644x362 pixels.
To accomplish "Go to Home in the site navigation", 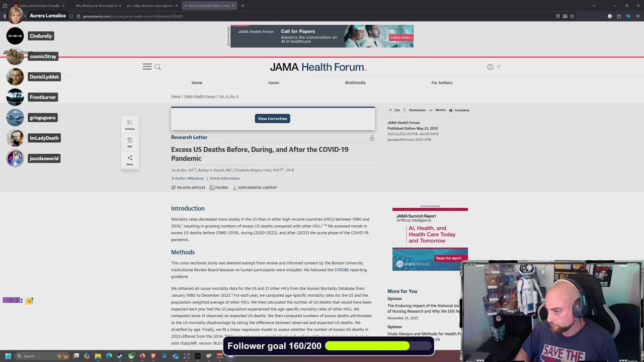I will 197,82.
